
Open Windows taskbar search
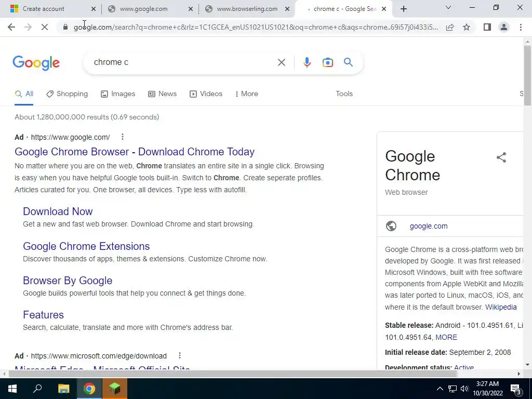(x=37, y=389)
